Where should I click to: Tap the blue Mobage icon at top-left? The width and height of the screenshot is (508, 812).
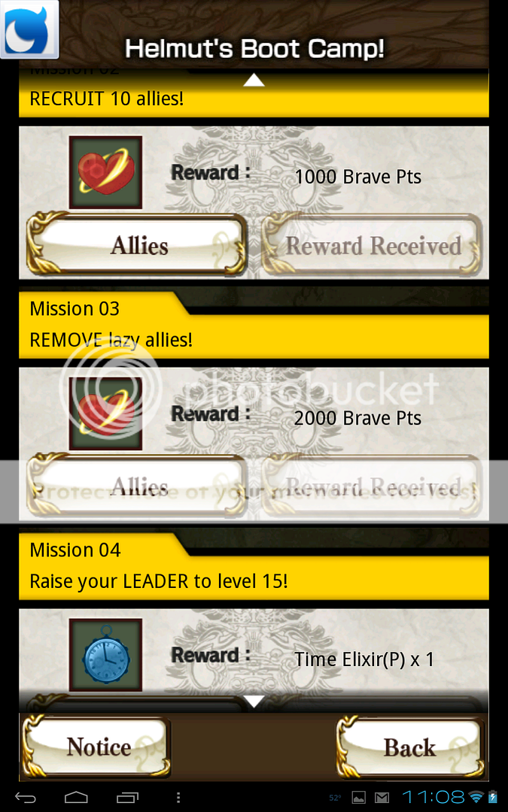click(29, 29)
